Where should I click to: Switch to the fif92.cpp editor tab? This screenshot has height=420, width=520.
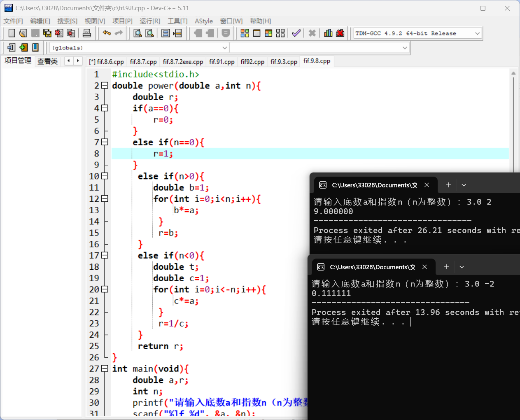point(252,62)
